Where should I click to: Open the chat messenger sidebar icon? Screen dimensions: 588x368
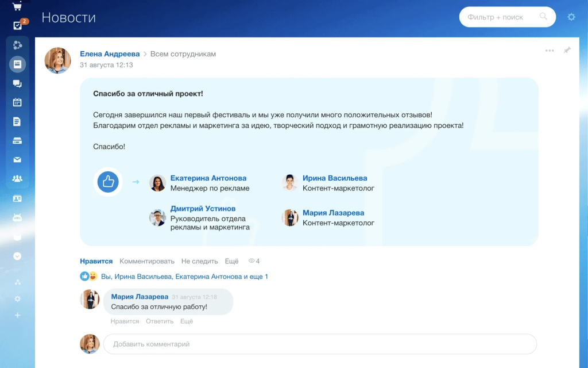tap(17, 83)
